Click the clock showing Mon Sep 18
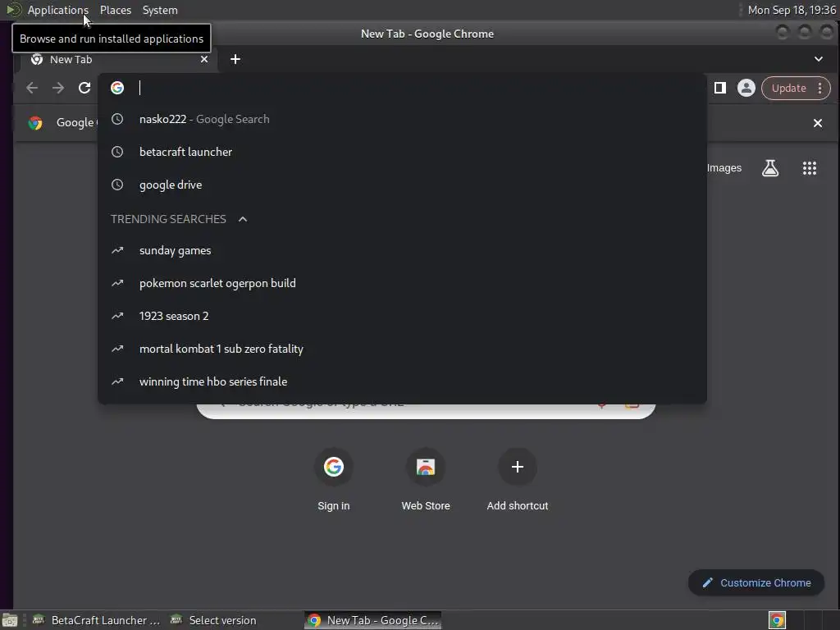Screen dimensions: 840x630 click(792, 10)
